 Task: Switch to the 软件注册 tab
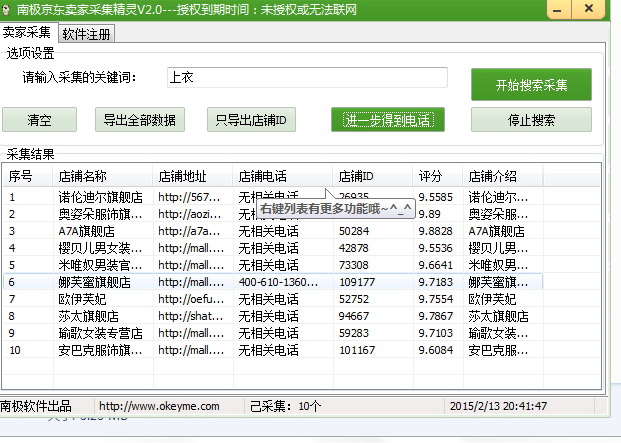[87, 33]
